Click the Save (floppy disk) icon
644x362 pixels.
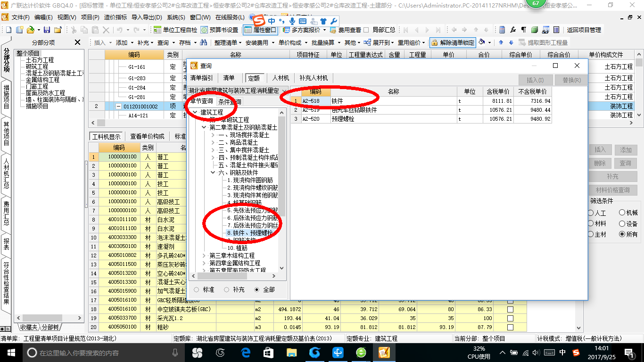pyautogui.click(x=47, y=30)
